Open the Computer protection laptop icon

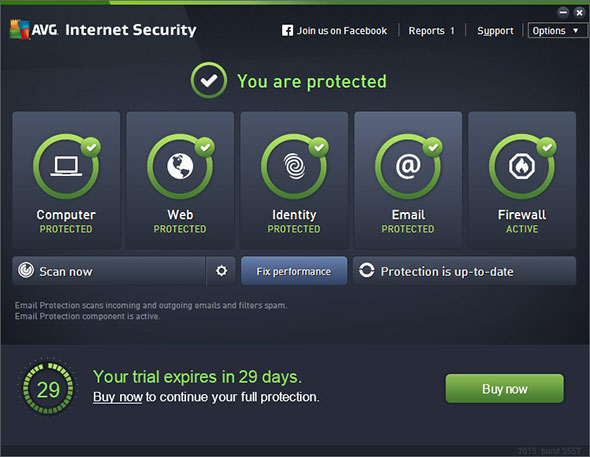(66, 166)
